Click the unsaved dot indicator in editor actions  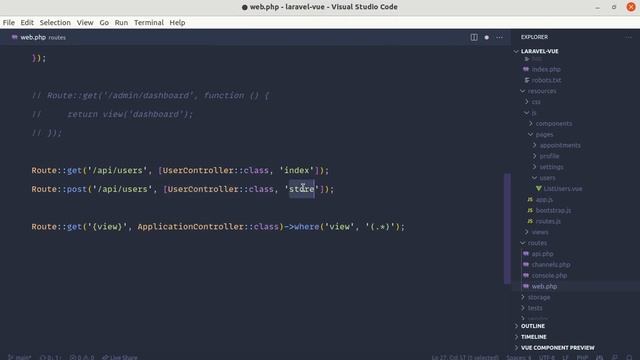pos(487,37)
